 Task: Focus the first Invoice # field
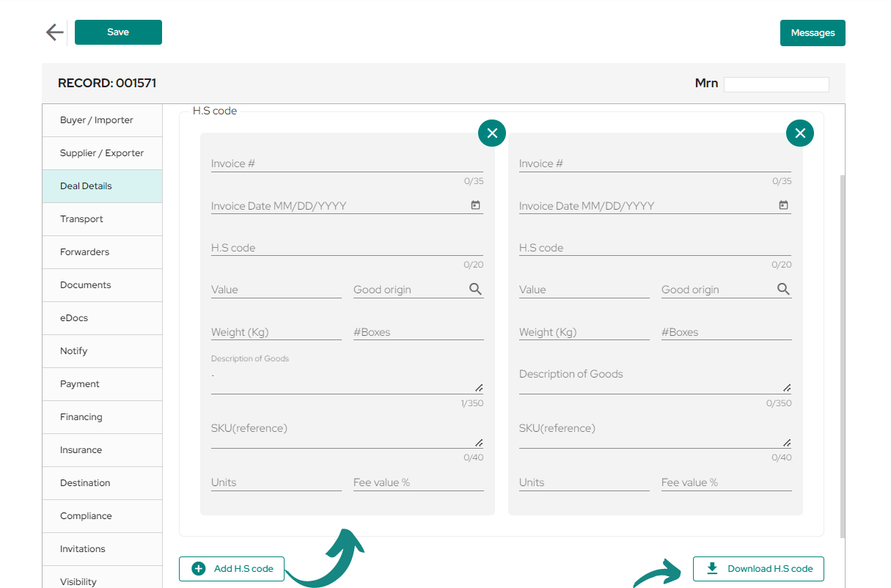tap(347, 163)
